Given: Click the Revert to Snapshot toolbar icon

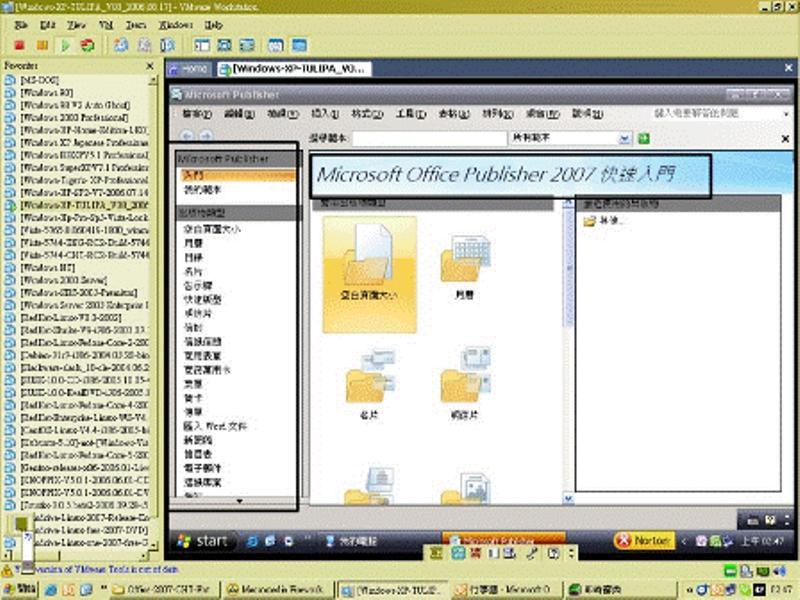Looking at the screenshot, I should [x=144, y=45].
